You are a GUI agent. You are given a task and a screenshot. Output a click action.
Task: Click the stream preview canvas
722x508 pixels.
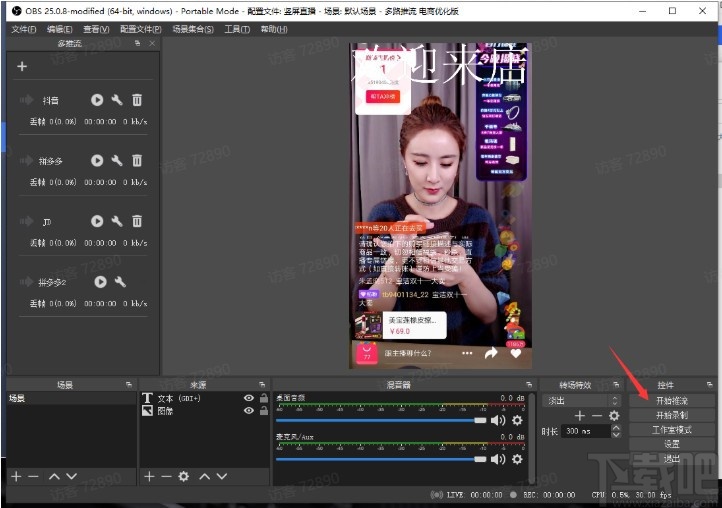440,206
